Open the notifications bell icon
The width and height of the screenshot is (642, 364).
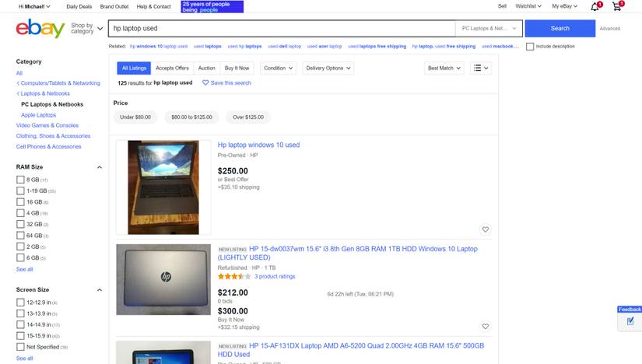(595, 6)
